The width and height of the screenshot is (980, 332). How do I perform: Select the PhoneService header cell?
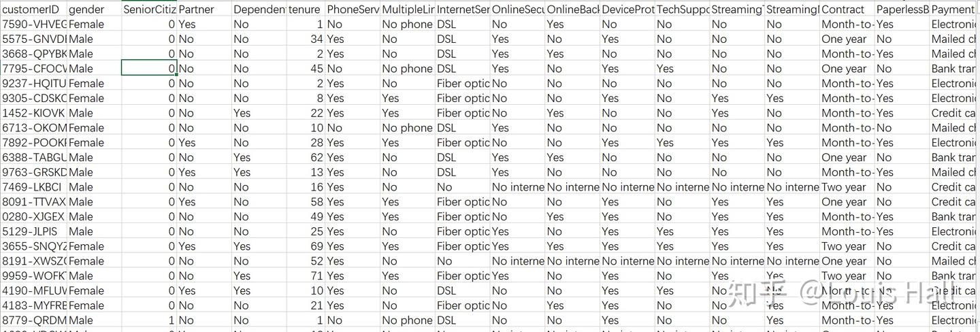point(353,10)
